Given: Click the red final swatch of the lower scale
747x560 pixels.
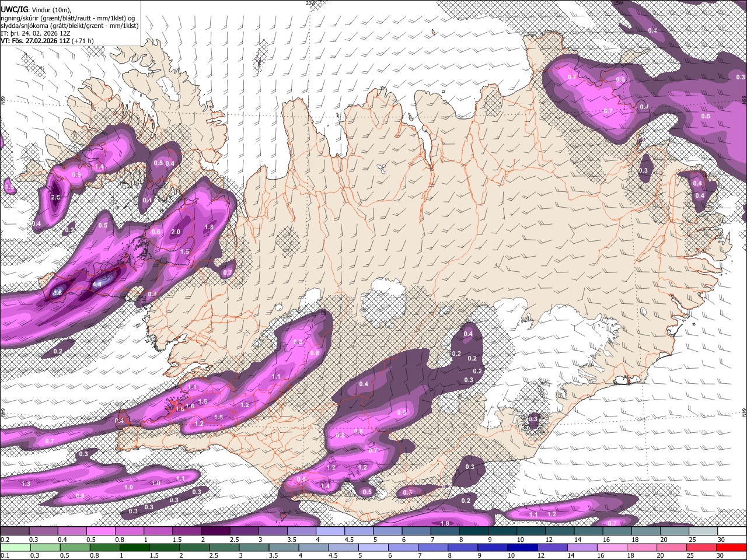Looking at the screenshot, I should (x=731, y=547).
